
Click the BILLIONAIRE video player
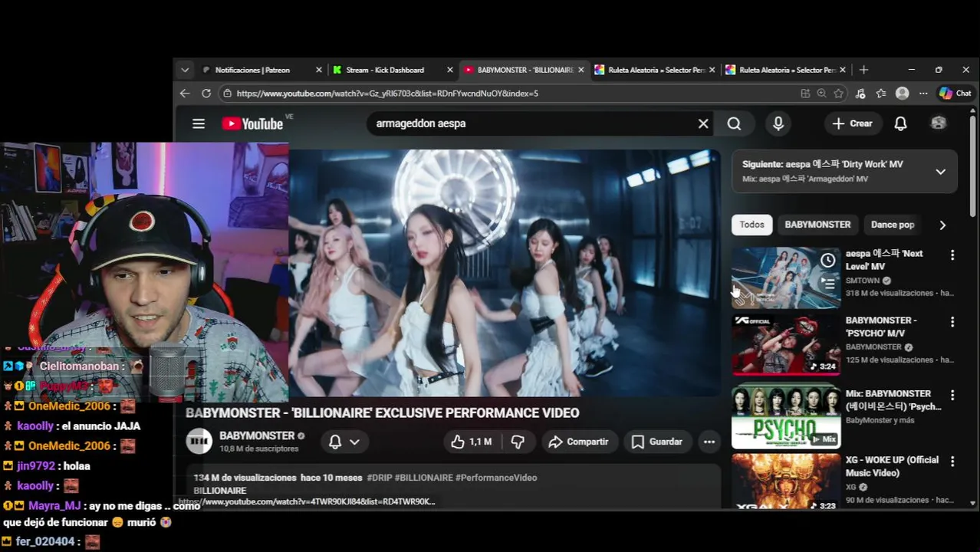tap(505, 273)
